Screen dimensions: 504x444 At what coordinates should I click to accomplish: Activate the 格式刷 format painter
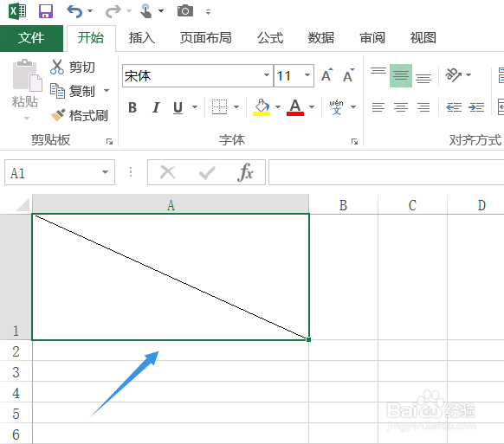coord(80,116)
